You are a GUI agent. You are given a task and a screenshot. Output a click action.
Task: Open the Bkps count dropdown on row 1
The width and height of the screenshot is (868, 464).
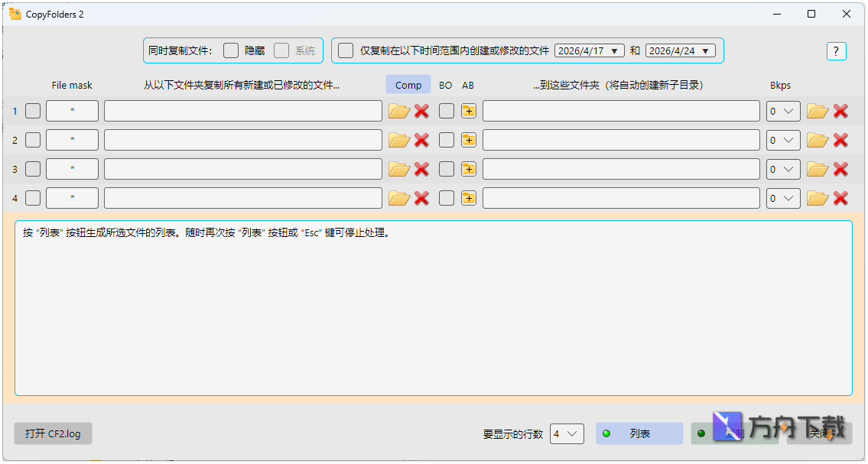pos(782,110)
